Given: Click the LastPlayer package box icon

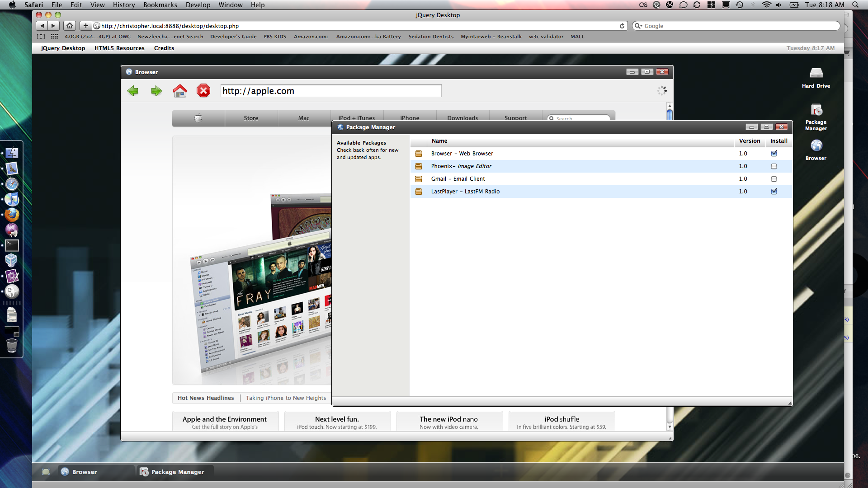Looking at the screenshot, I should coord(419,192).
